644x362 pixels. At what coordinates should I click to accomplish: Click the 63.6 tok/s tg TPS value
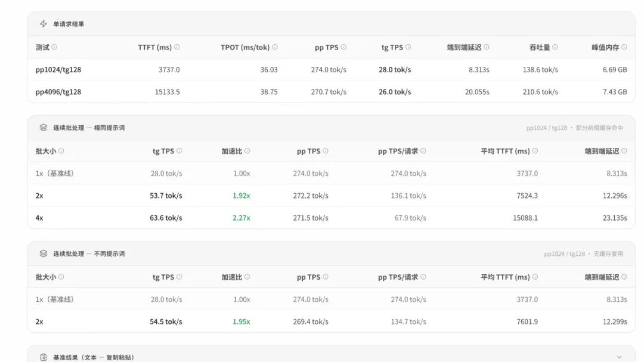click(166, 218)
